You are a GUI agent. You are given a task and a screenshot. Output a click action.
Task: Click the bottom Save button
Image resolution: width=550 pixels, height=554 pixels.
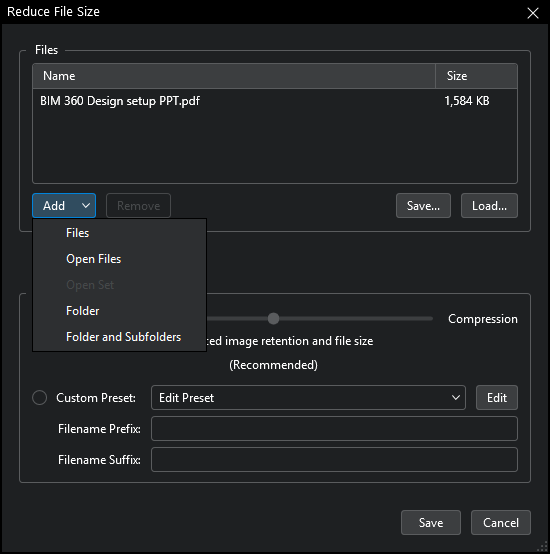[x=431, y=522]
